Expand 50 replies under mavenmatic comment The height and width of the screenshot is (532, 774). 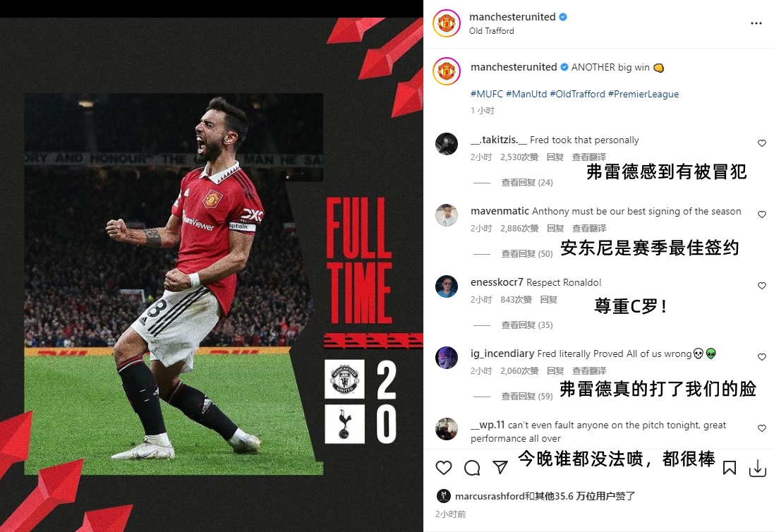[526, 254]
